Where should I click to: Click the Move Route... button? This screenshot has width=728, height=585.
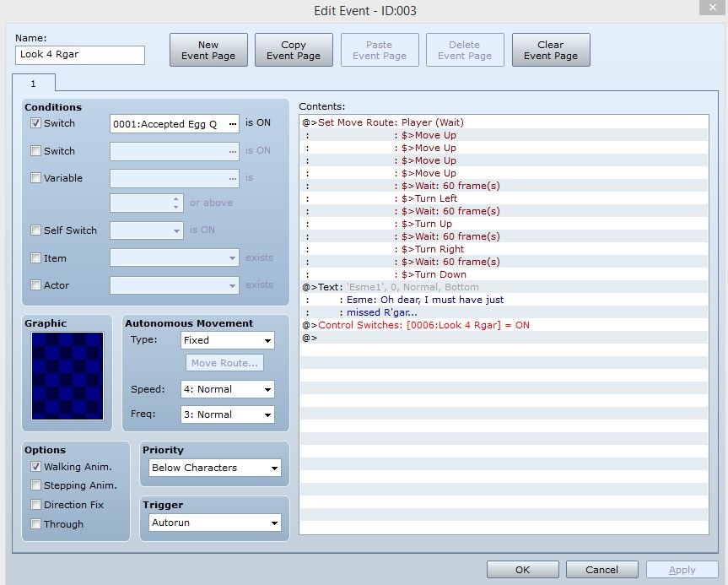224,363
